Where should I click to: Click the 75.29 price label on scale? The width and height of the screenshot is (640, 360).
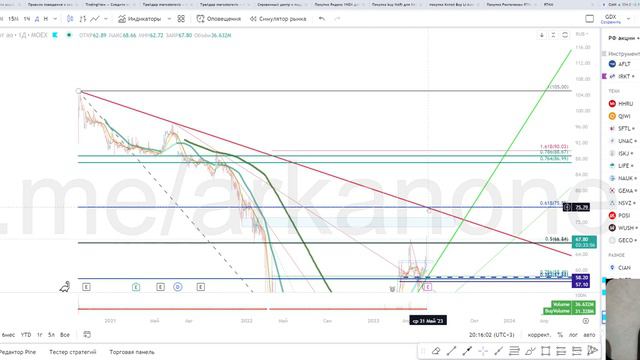581,207
